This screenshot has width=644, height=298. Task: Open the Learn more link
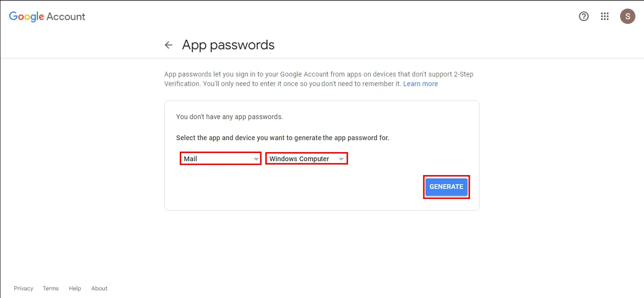(420, 84)
